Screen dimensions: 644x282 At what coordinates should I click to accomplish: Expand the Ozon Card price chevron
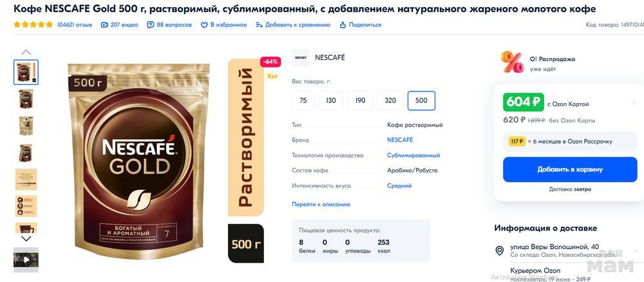(634, 102)
